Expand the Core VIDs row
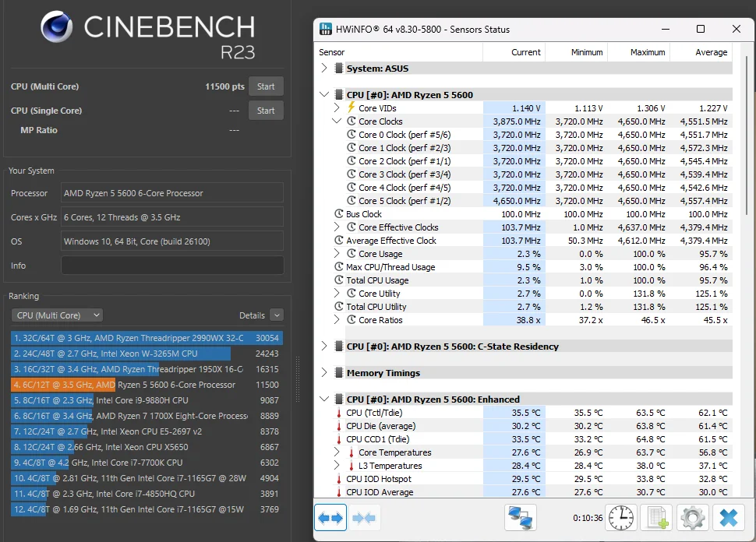This screenshot has width=756, height=542. click(337, 107)
